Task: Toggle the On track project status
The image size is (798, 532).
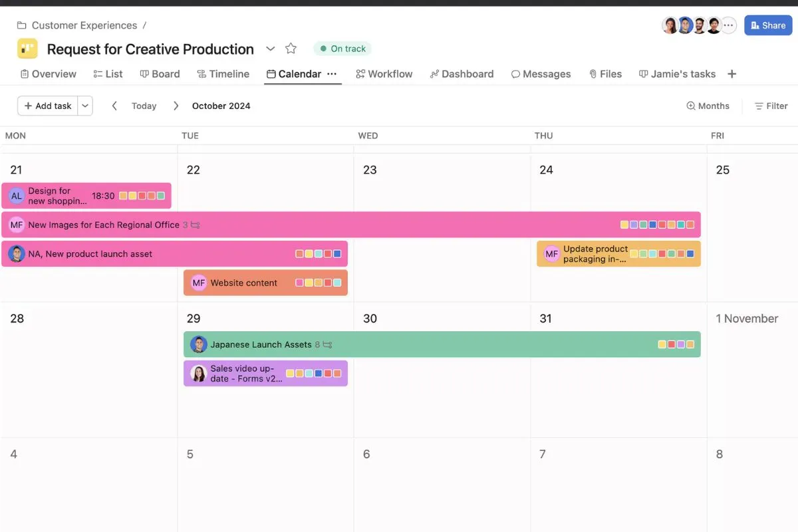Action: point(342,48)
